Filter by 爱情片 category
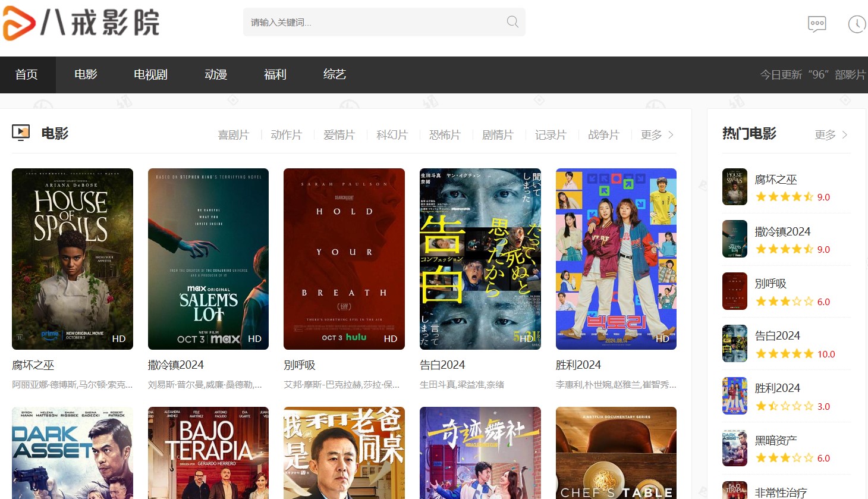Screen dimensions: 868x499 339,135
